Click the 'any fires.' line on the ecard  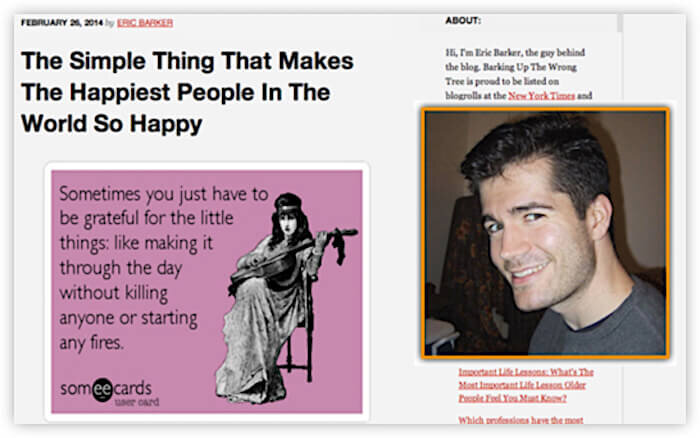click(x=92, y=343)
